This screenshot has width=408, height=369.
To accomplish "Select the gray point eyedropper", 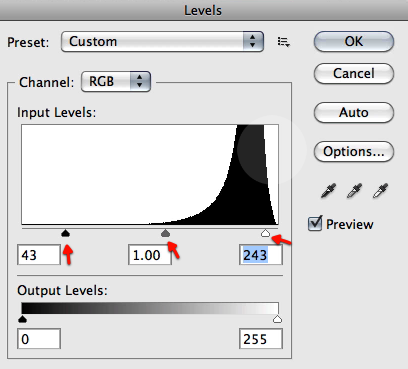I will [354, 191].
